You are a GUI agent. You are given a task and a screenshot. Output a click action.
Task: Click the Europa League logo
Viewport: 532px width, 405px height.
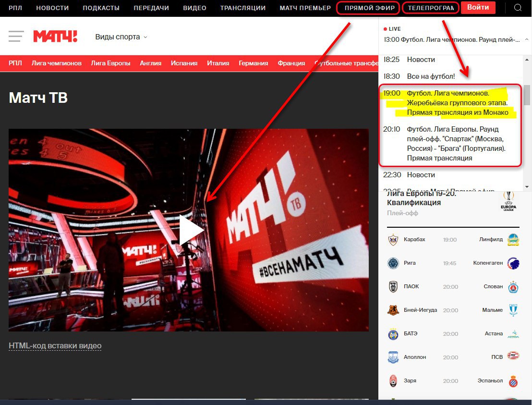508,202
